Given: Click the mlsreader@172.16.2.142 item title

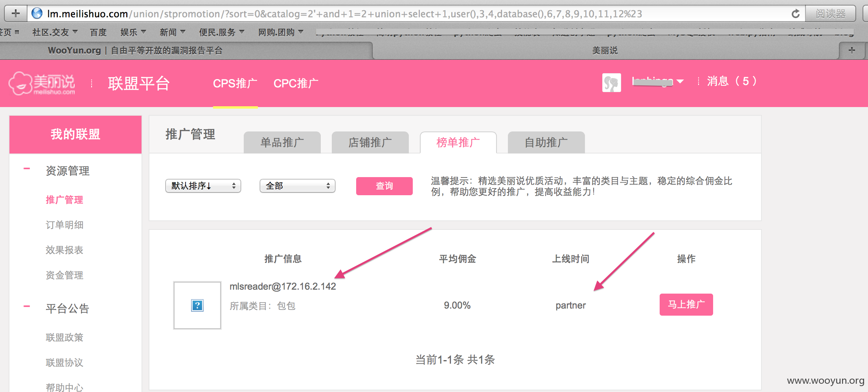Looking at the screenshot, I should (283, 287).
